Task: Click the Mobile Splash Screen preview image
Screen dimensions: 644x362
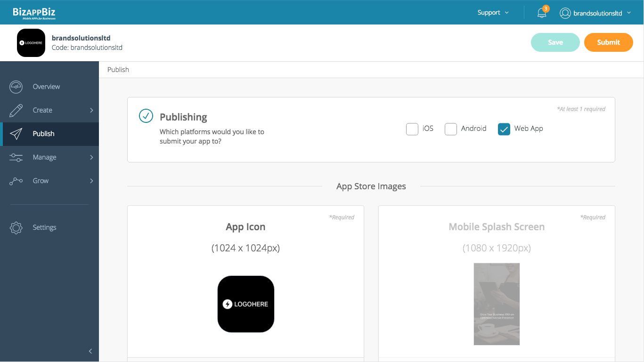Action: (x=497, y=304)
